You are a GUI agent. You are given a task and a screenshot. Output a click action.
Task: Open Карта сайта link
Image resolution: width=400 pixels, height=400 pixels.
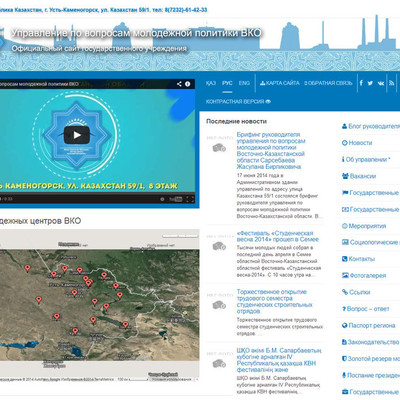click(x=280, y=83)
